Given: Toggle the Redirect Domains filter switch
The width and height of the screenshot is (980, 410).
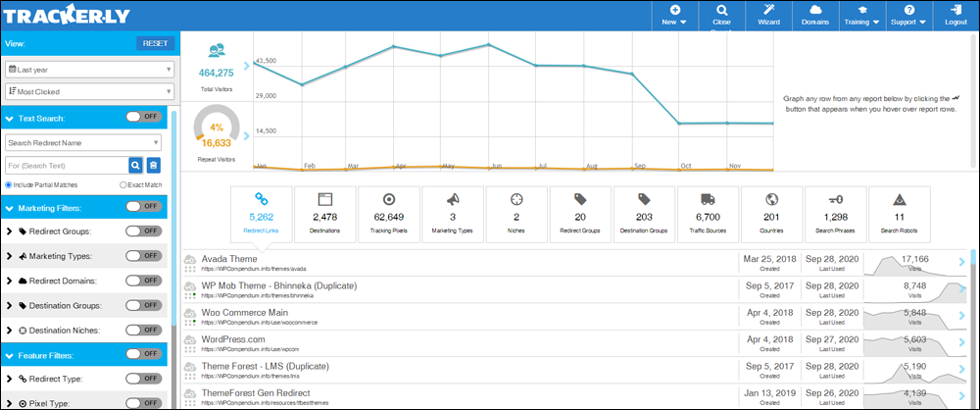Looking at the screenshot, I should pos(144,281).
